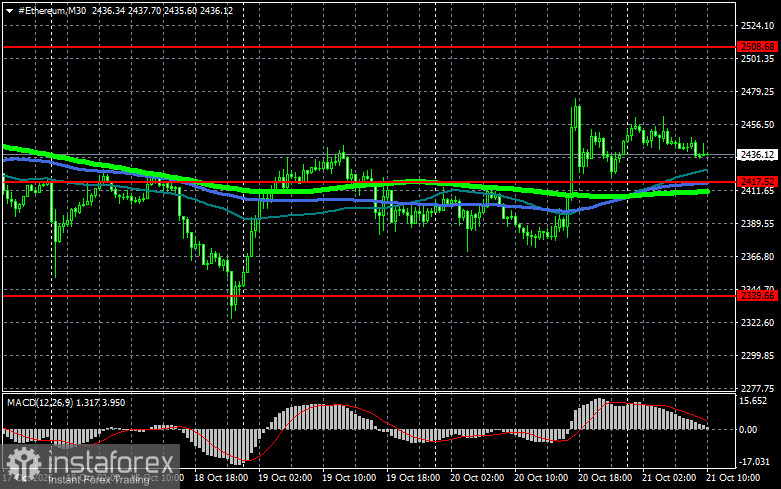Click the 19 Oct 10:00 time label
Image resolution: width=781 pixels, height=489 pixels.
click(349, 478)
